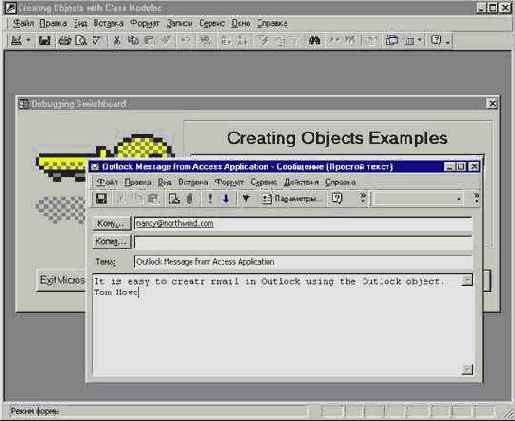Open the Help icon in message toolbar
The image size is (515, 421).
pyautogui.click(x=337, y=199)
